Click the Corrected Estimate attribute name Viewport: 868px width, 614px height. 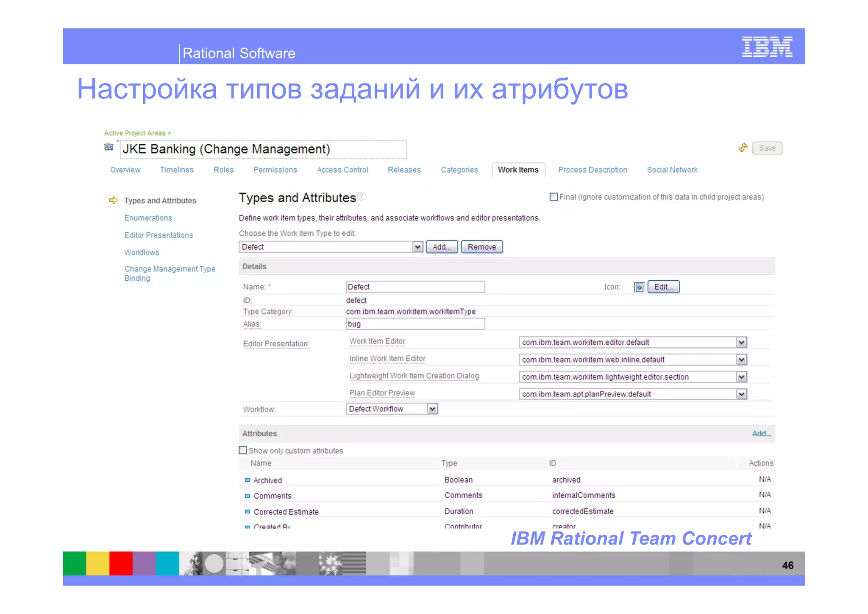286,512
